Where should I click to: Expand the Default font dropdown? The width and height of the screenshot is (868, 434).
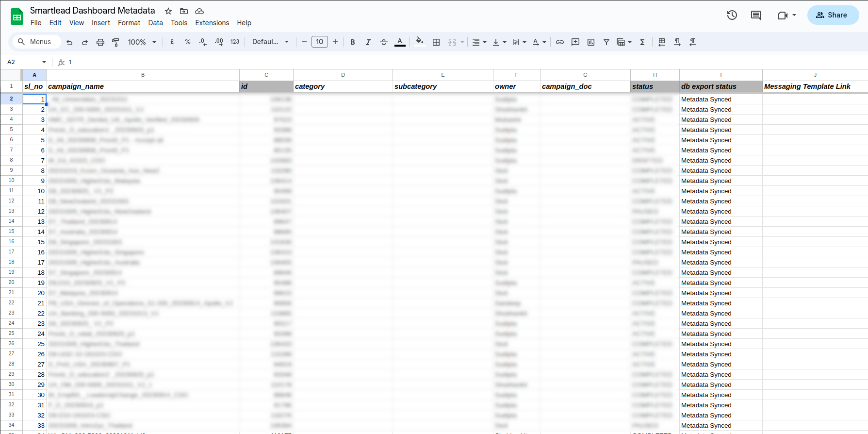point(270,42)
